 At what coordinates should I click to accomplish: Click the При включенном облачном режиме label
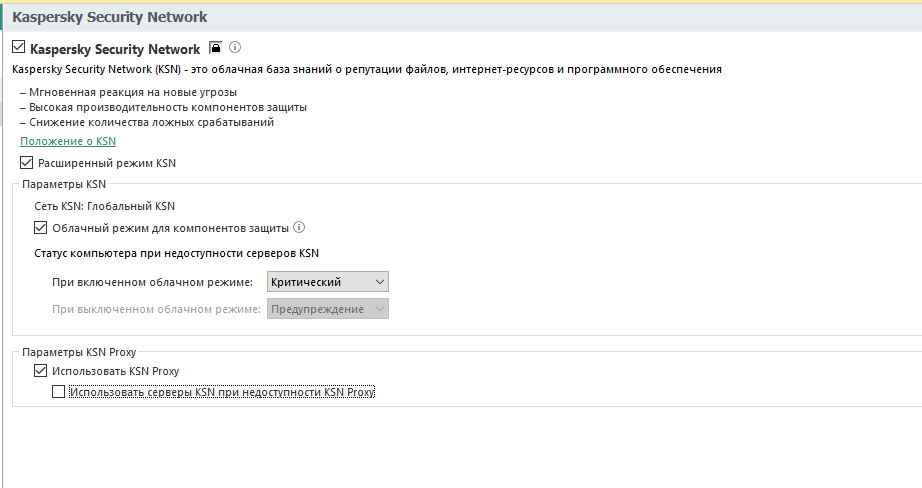pos(152,282)
